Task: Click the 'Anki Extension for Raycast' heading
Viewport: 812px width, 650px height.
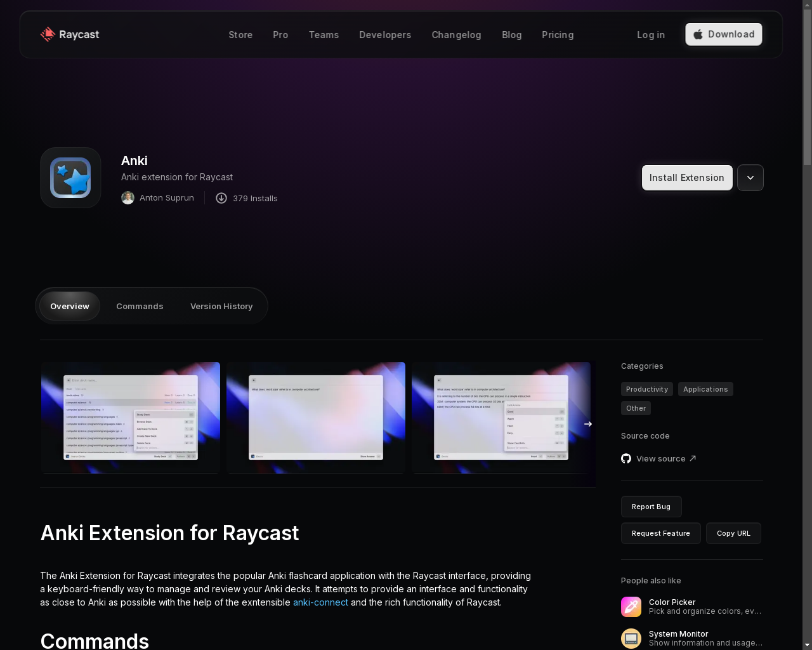Action: click(x=169, y=533)
